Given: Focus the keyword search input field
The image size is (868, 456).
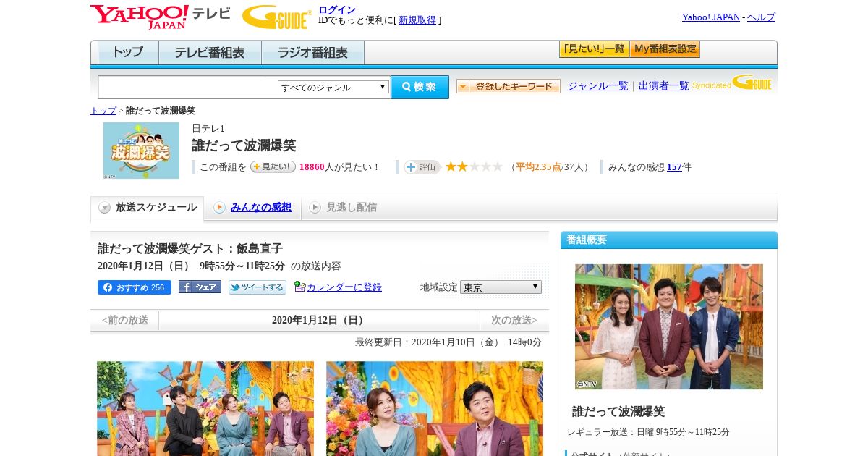Looking at the screenshot, I should coord(188,87).
